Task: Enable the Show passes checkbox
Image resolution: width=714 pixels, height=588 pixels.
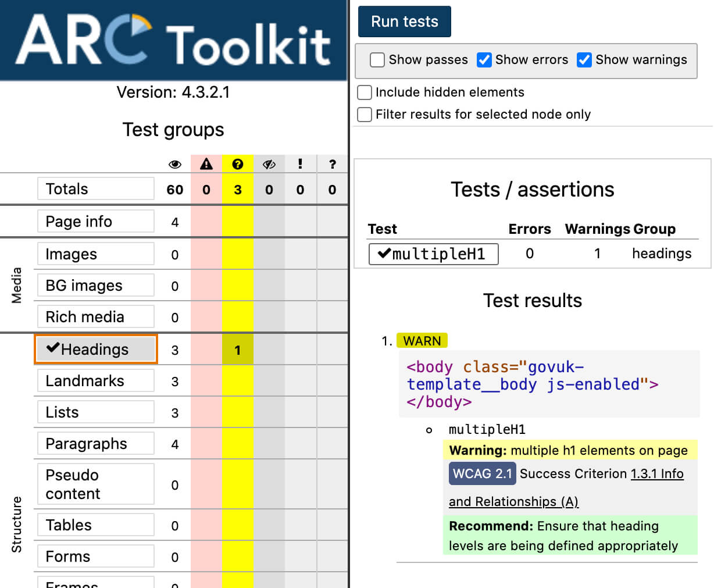Action: point(377,60)
